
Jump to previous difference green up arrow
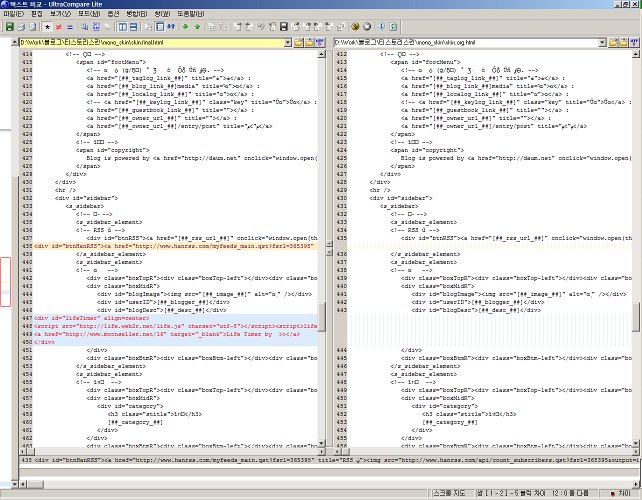click(x=197, y=27)
